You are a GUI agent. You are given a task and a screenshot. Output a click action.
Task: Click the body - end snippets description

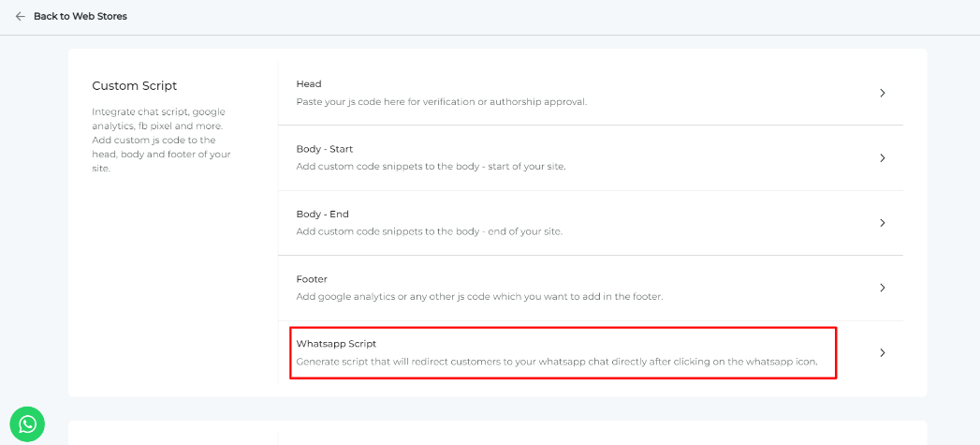tap(430, 232)
